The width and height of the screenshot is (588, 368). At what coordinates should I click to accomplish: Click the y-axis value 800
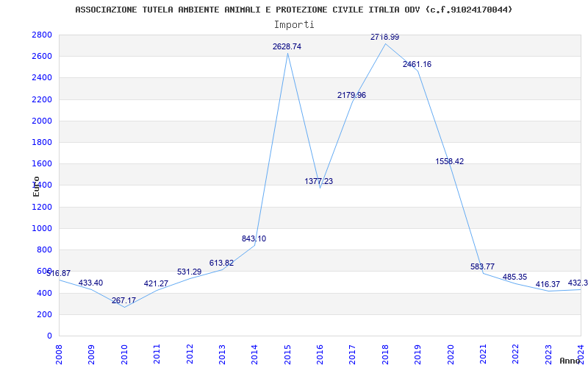[46, 250]
